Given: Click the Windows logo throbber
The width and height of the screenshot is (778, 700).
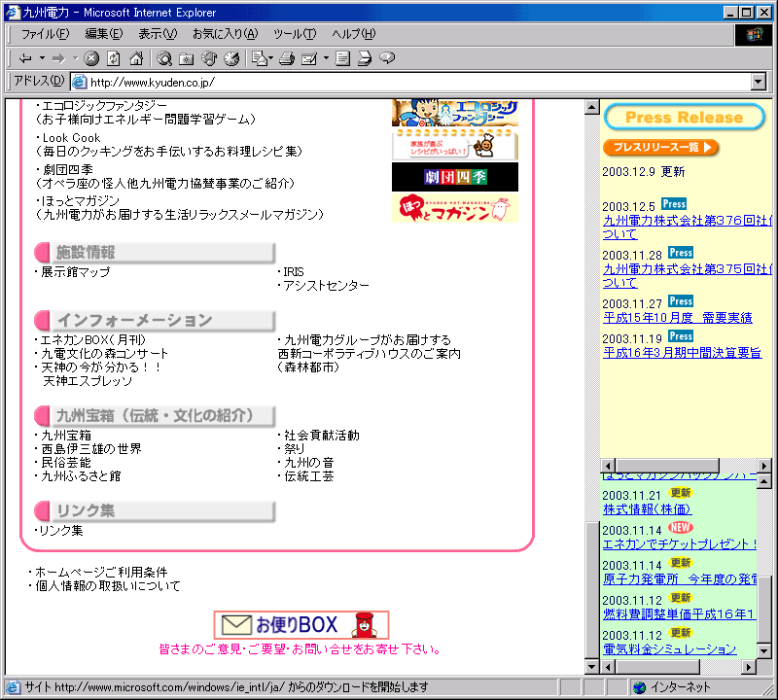Looking at the screenshot, I should point(753,35).
